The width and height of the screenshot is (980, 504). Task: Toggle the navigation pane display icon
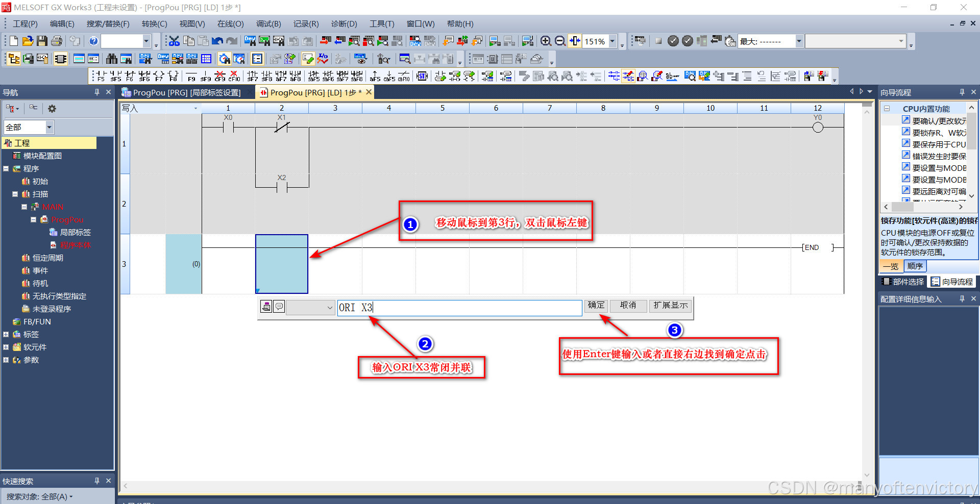[x=14, y=59]
